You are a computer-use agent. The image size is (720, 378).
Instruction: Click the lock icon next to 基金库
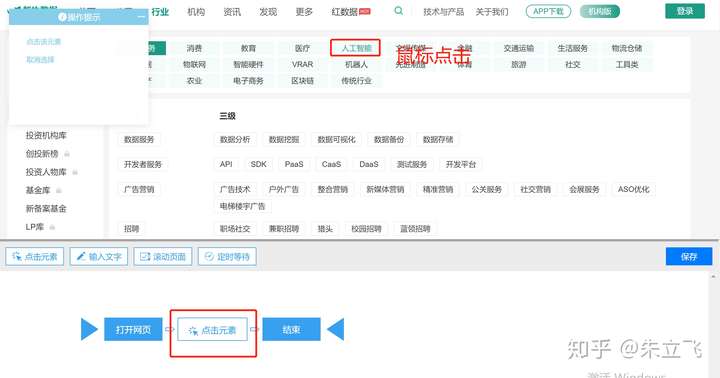(58, 190)
